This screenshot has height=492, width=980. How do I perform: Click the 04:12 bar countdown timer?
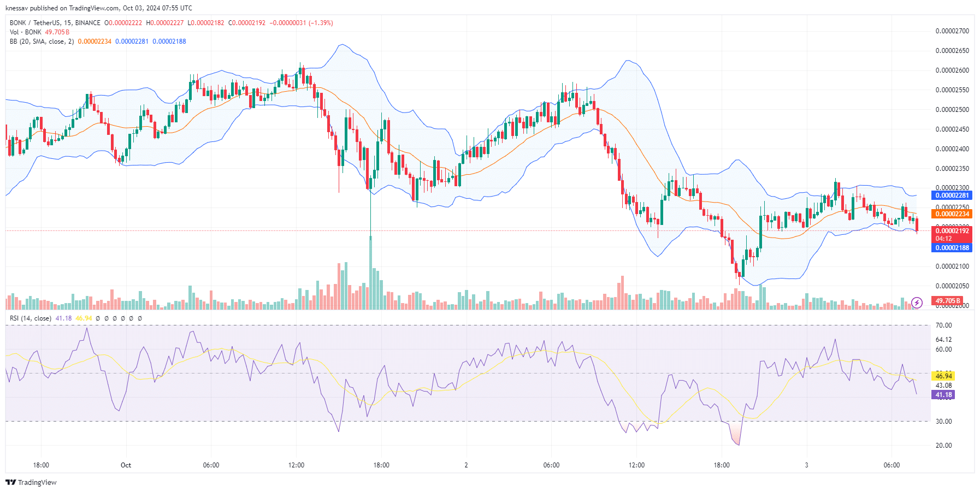(x=943, y=239)
